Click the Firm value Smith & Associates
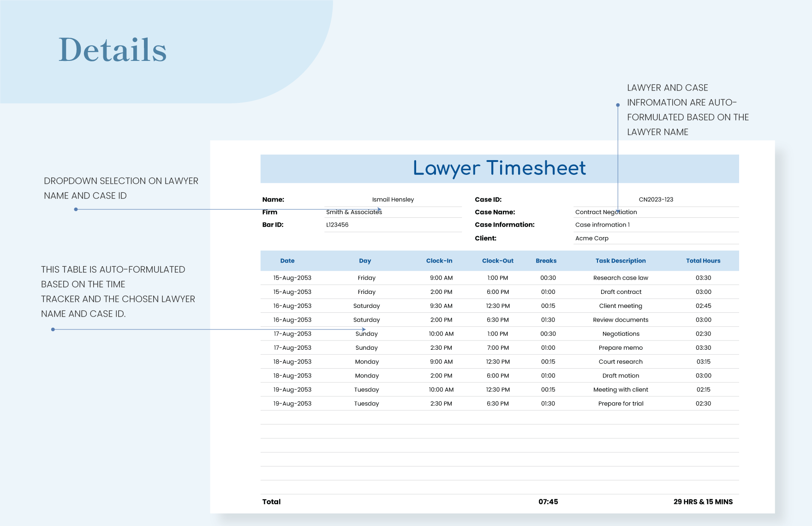This screenshot has width=812, height=526. click(354, 212)
